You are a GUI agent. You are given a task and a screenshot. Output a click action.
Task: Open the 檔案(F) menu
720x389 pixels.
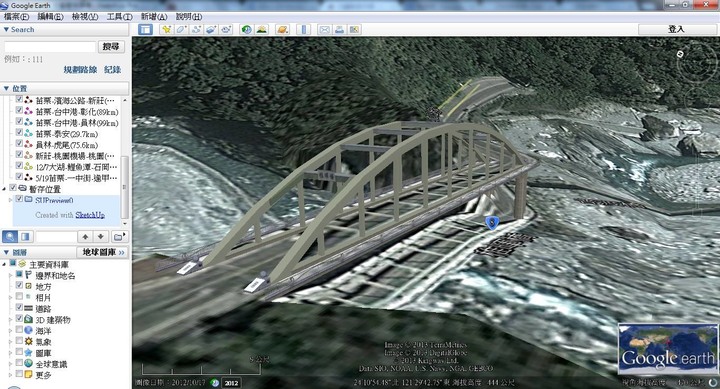[16, 17]
